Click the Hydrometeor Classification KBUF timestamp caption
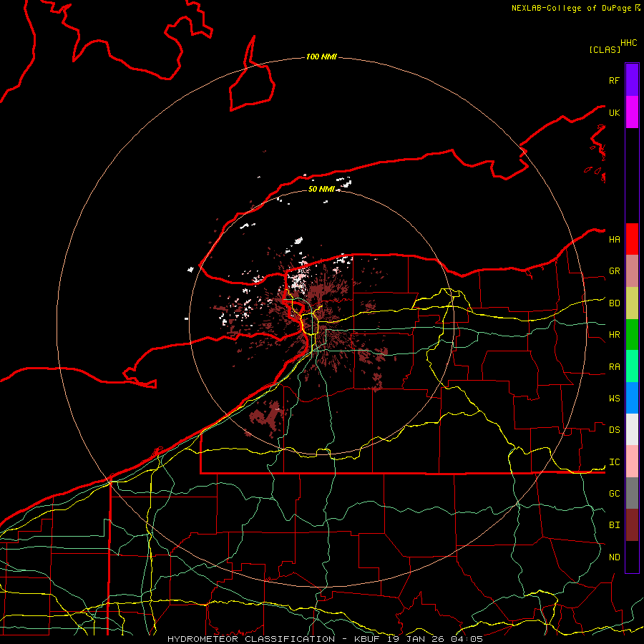The width and height of the screenshot is (644, 644). (325, 639)
